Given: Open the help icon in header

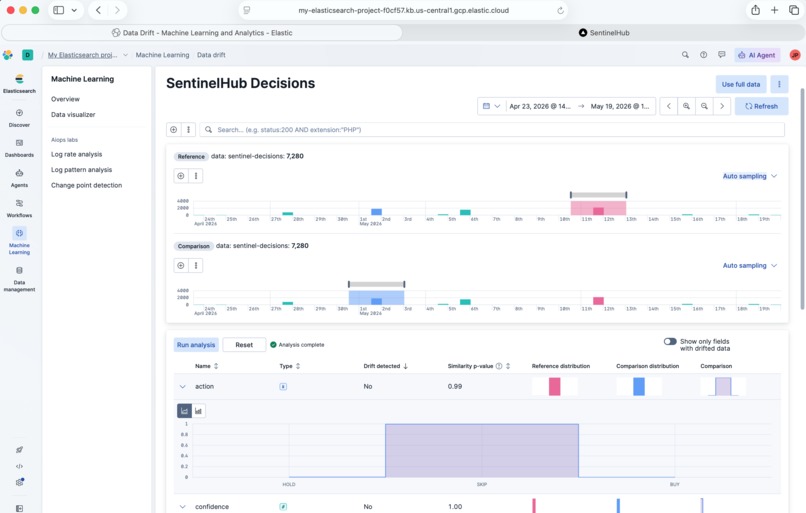Looking at the screenshot, I should tap(703, 54).
